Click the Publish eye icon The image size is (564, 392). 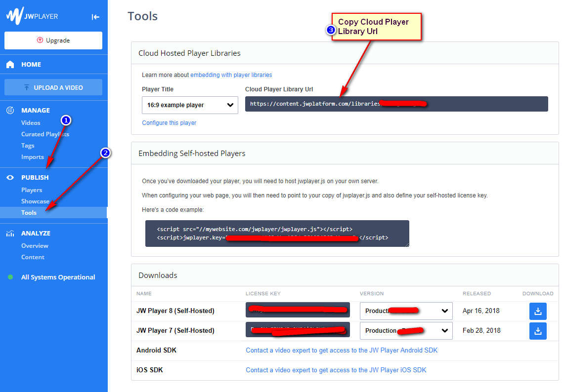pos(10,178)
